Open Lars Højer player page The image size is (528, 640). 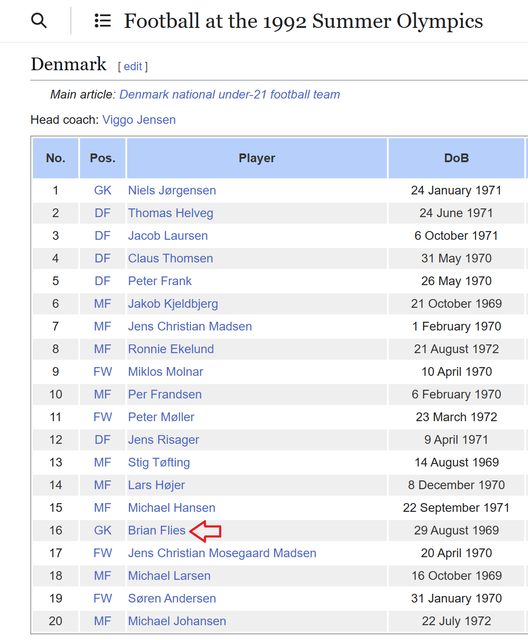(156, 485)
